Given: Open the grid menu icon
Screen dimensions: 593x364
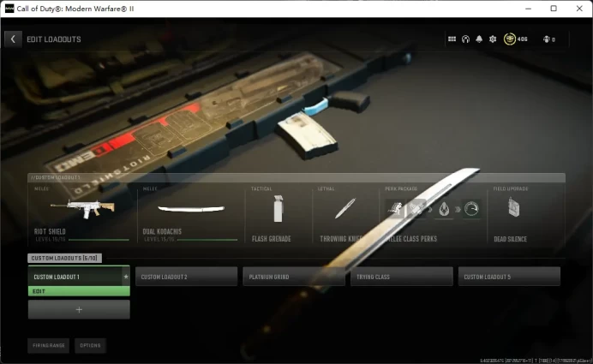Looking at the screenshot, I should click(x=452, y=39).
